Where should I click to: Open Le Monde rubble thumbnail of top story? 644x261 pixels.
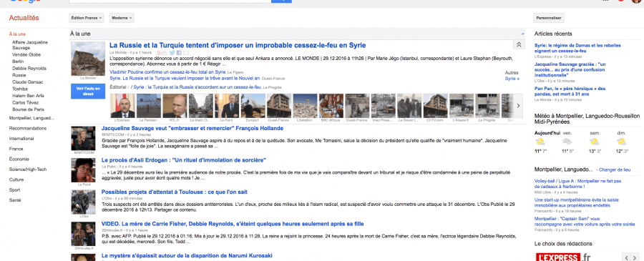[88, 58]
